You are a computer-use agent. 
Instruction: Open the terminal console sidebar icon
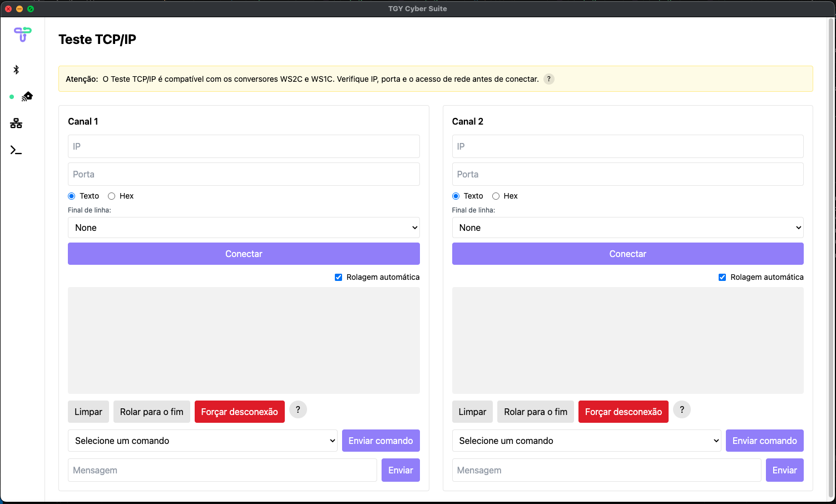tap(16, 150)
